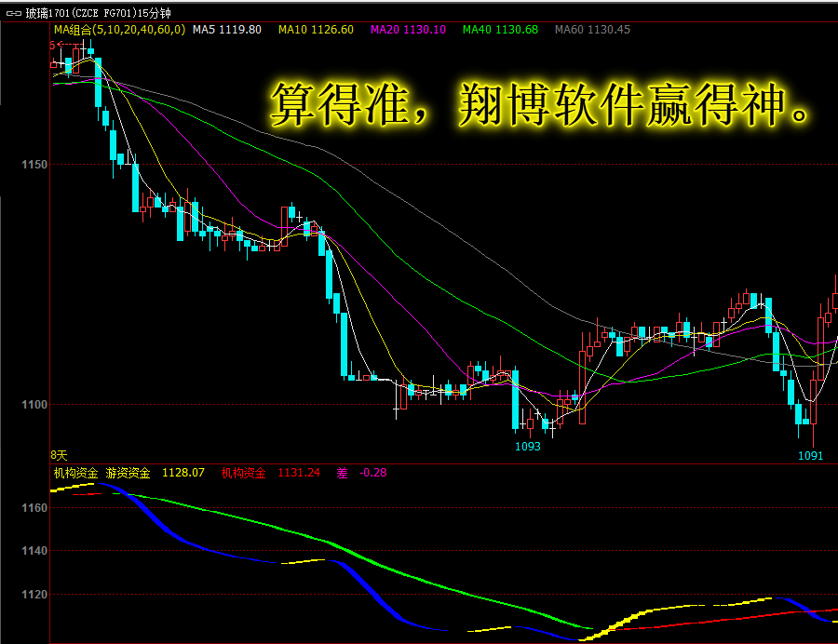Click the "1093" low price marker
Screen dimensions: 838x644
[x=528, y=447]
